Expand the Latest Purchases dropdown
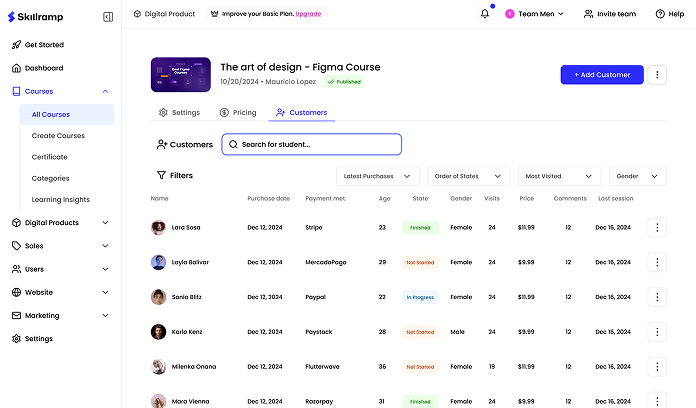Viewport: 696px width, 408px height. [377, 176]
